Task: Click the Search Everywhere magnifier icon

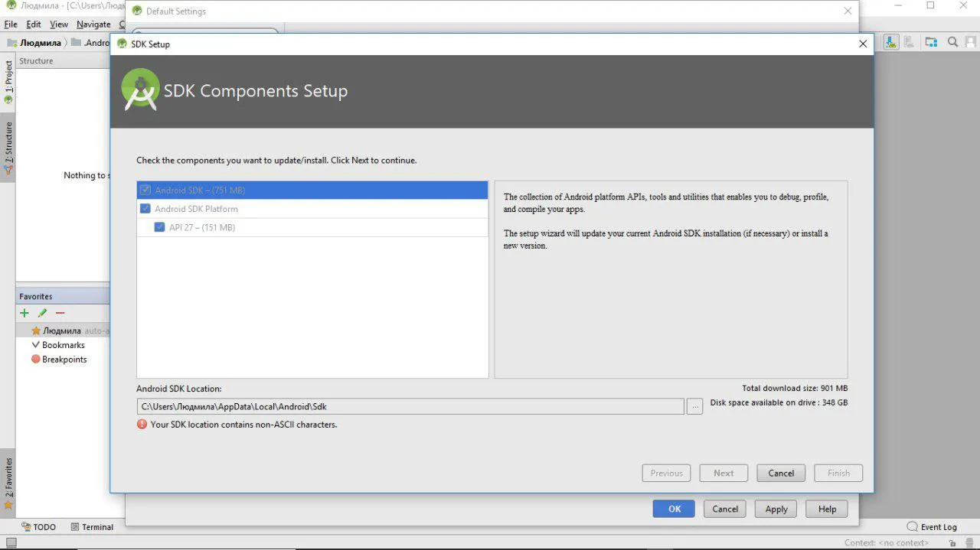Action: click(x=953, y=42)
